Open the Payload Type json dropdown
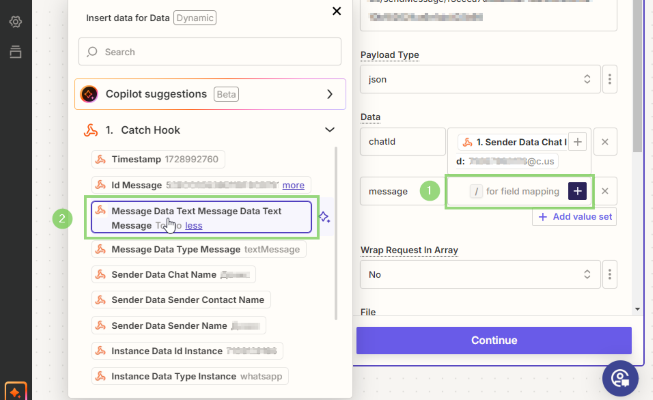This screenshot has height=400, width=653. click(x=477, y=78)
